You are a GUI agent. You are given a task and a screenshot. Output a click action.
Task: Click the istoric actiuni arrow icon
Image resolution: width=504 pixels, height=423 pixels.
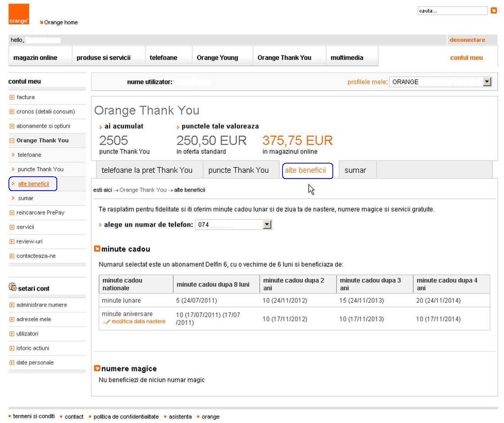[12, 348]
